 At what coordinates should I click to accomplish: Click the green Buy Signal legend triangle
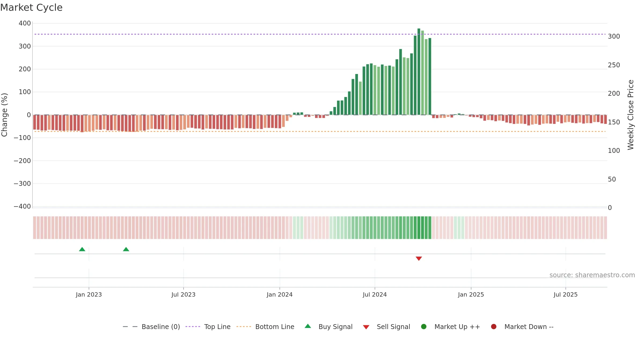point(308,326)
